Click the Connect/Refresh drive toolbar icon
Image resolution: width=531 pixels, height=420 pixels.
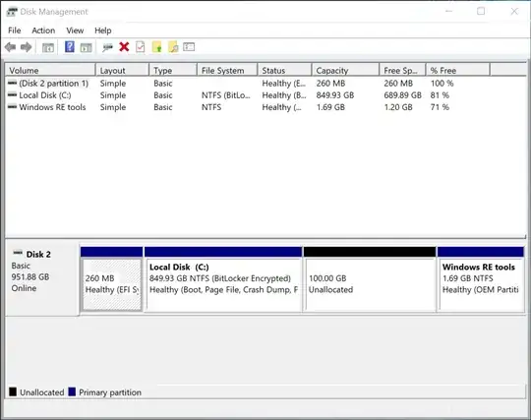coord(107,47)
